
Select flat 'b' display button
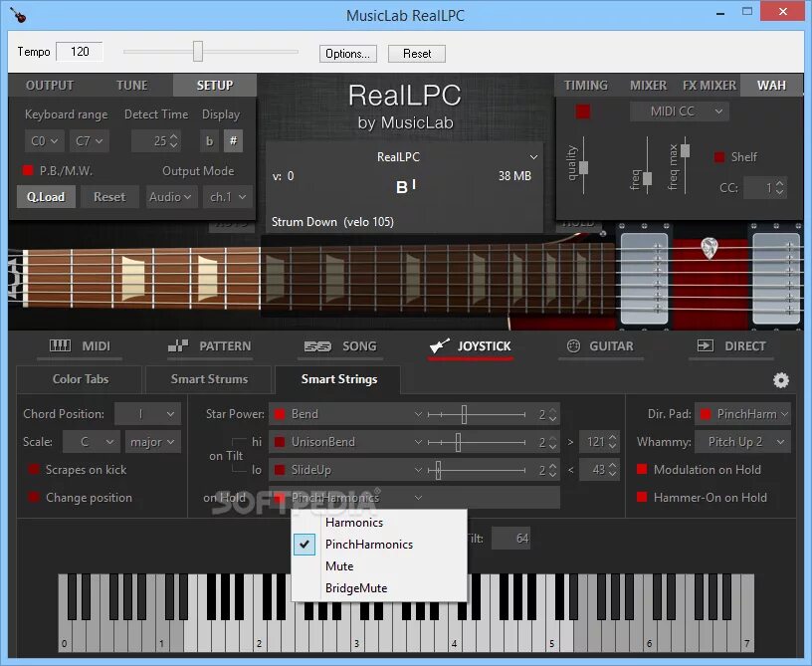pyautogui.click(x=209, y=140)
